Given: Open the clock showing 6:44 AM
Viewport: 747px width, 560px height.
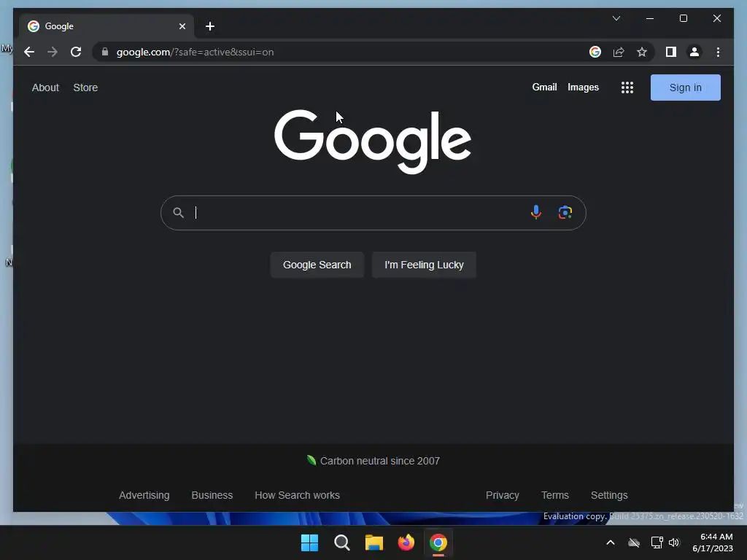Looking at the screenshot, I should [713, 542].
